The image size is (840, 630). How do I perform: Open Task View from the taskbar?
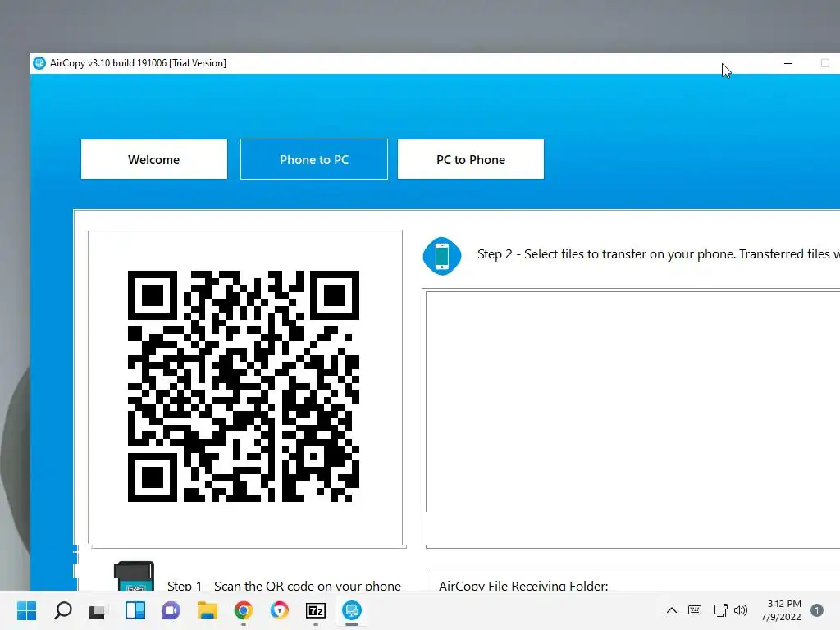pos(98,610)
